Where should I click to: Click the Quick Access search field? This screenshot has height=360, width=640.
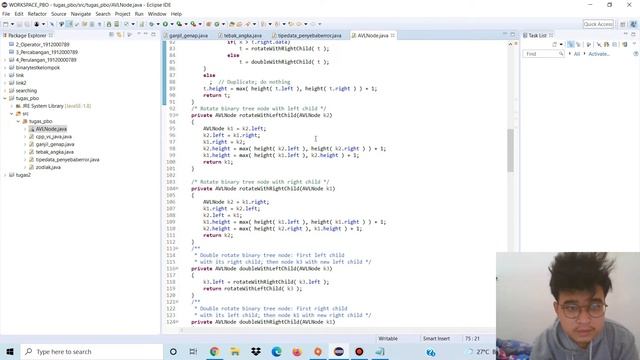[x=598, y=24]
